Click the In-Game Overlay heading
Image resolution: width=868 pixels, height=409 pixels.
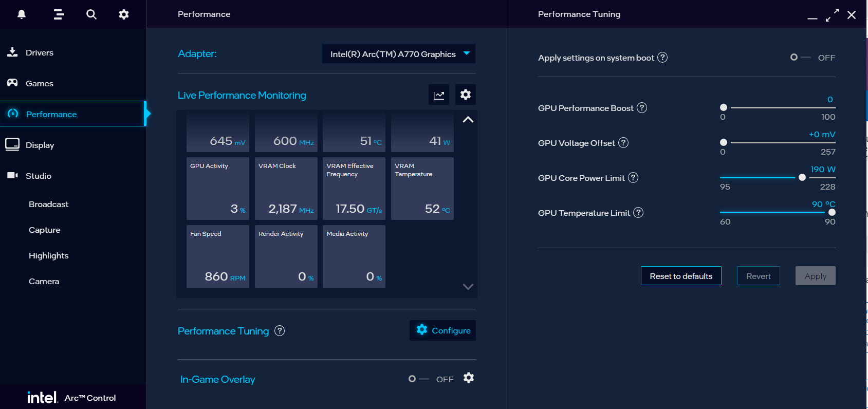(x=217, y=379)
